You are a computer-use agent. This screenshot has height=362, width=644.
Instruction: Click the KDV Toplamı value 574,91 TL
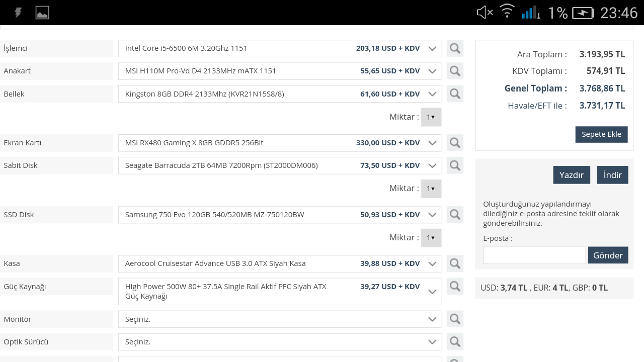[606, 71]
